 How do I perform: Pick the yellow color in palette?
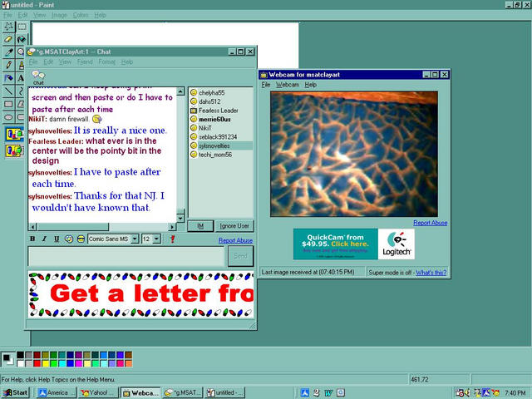click(x=45, y=364)
